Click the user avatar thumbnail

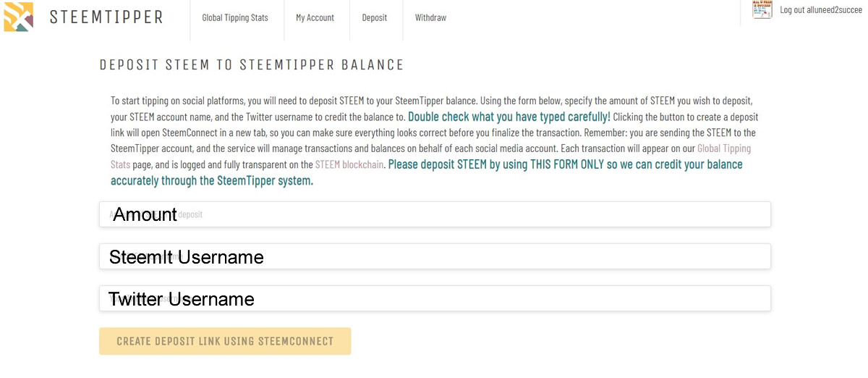pyautogui.click(x=762, y=10)
